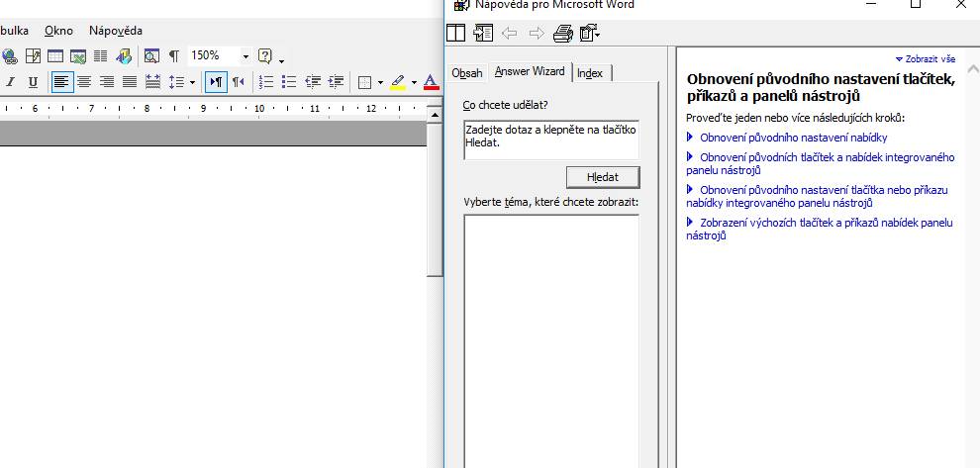980x468 pixels.
Task: Open the Tables and Borders toolbar icon
Action: [33, 56]
